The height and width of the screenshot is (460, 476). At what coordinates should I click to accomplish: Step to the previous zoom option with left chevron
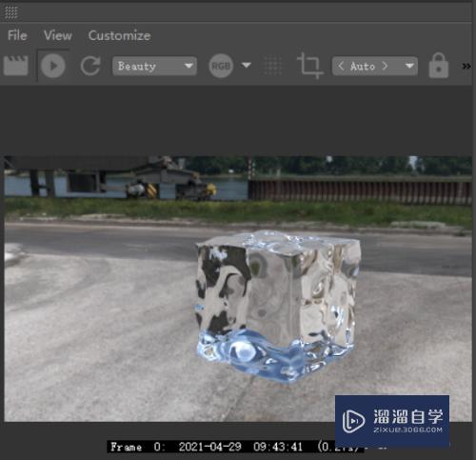(x=341, y=66)
